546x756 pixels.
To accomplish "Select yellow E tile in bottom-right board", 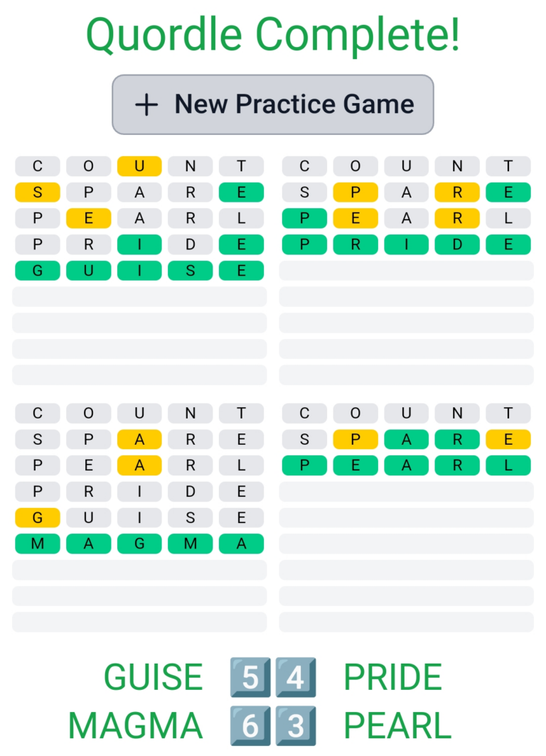I will (x=508, y=439).
